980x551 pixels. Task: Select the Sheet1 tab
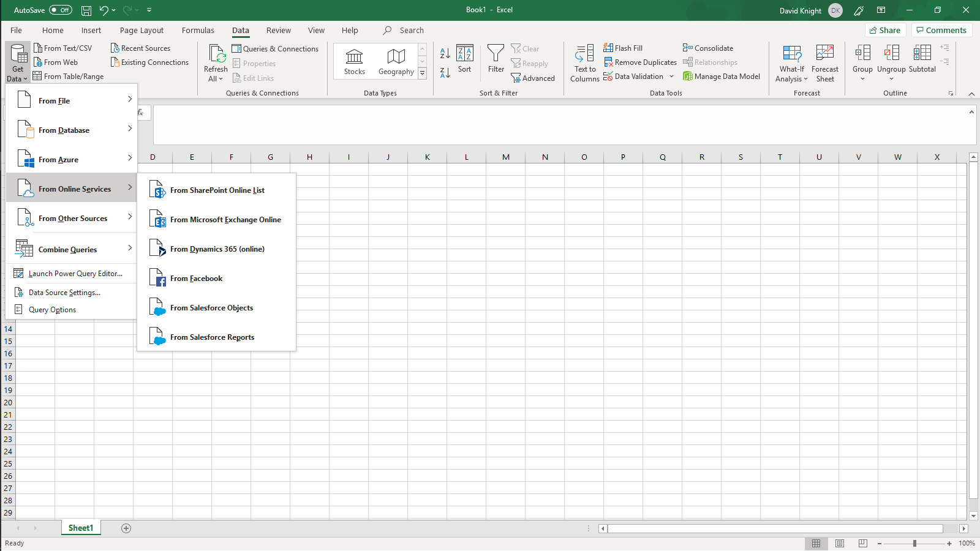coord(81,528)
